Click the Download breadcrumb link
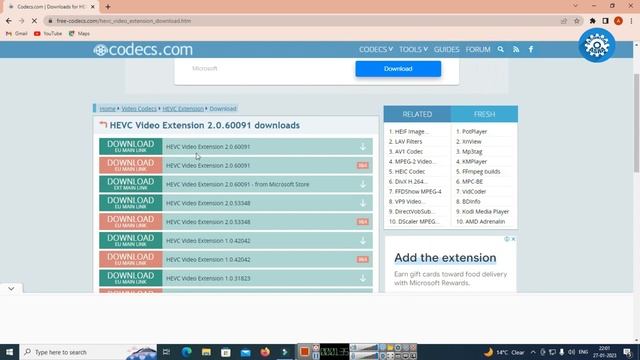 click(x=223, y=109)
